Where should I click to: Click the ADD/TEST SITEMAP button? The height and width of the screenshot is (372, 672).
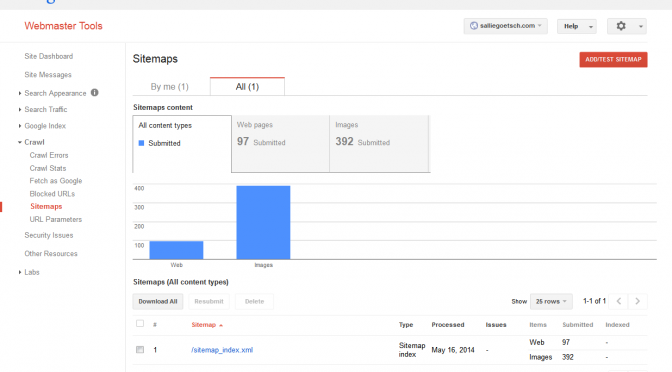point(613,60)
